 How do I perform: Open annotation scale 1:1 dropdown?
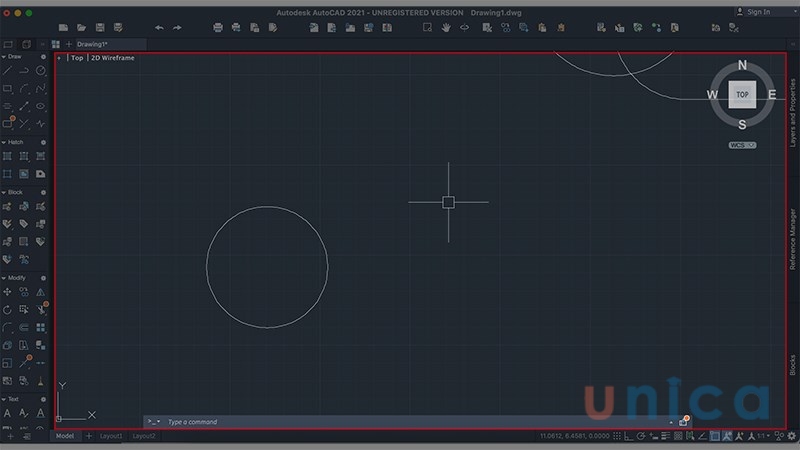[x=763, y=436]
